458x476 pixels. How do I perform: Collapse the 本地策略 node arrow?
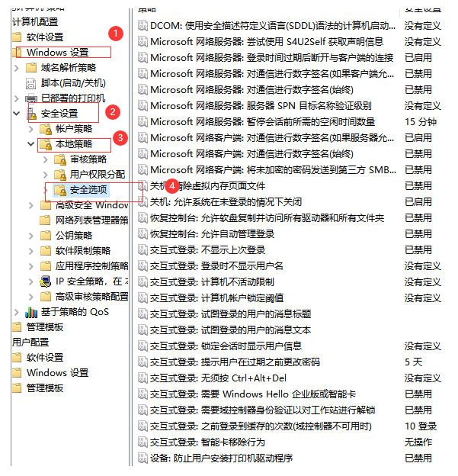31,143
